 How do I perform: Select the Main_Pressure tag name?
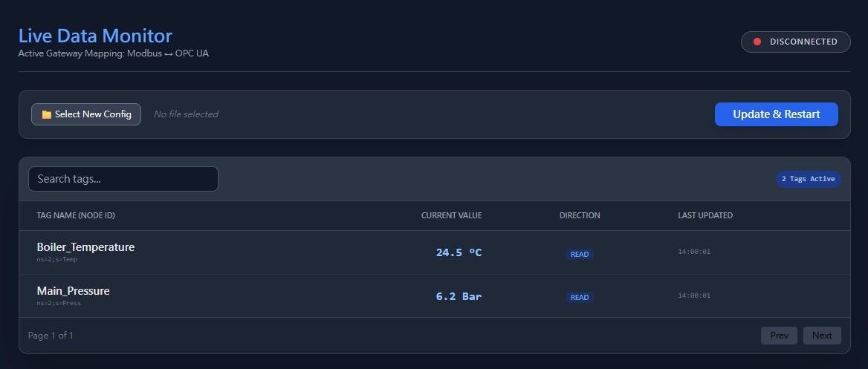[x=73, y=291]
